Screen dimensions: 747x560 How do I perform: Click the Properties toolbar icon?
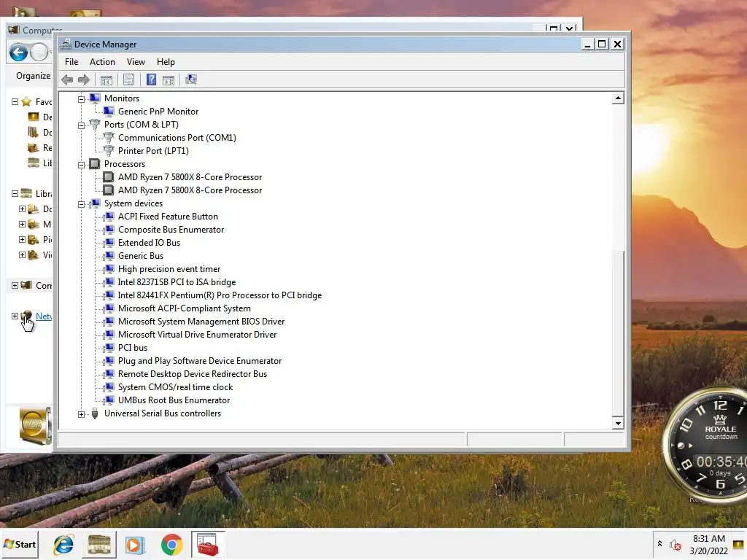click(128, 80)
